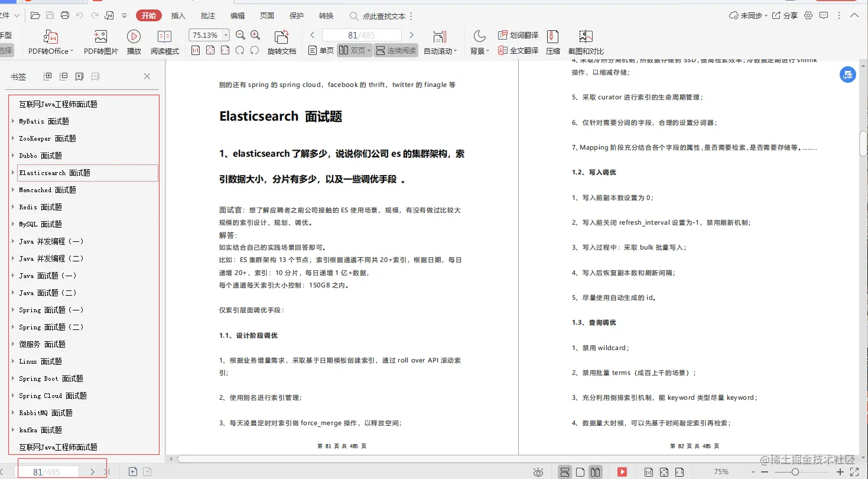
Task: Open the 保护 ribbon tab
Action: (x=297, y=16)
